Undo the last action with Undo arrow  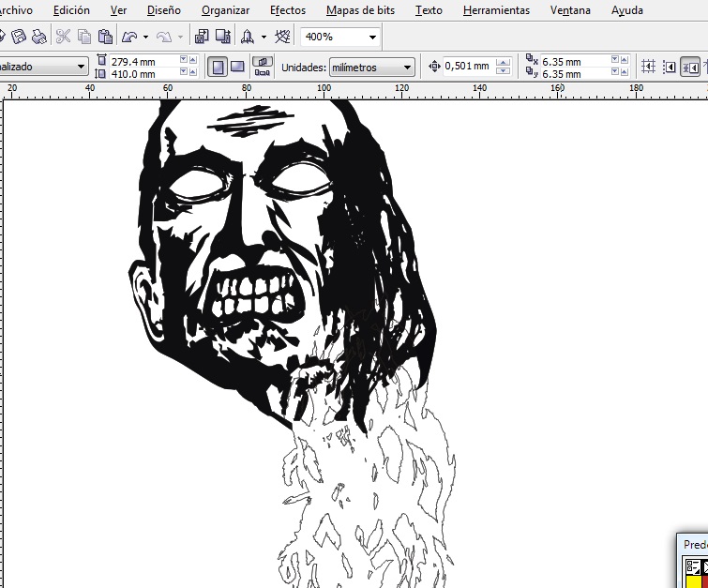click(x=129, y=37)
